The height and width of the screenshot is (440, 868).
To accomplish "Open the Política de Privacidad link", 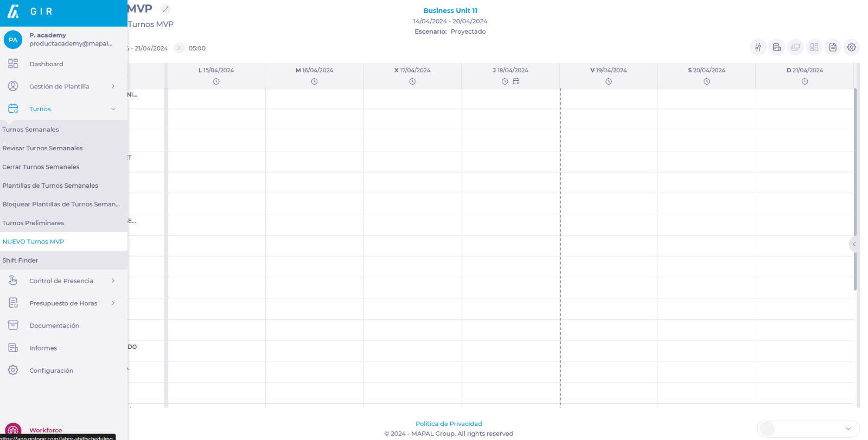I will [449, 424].
